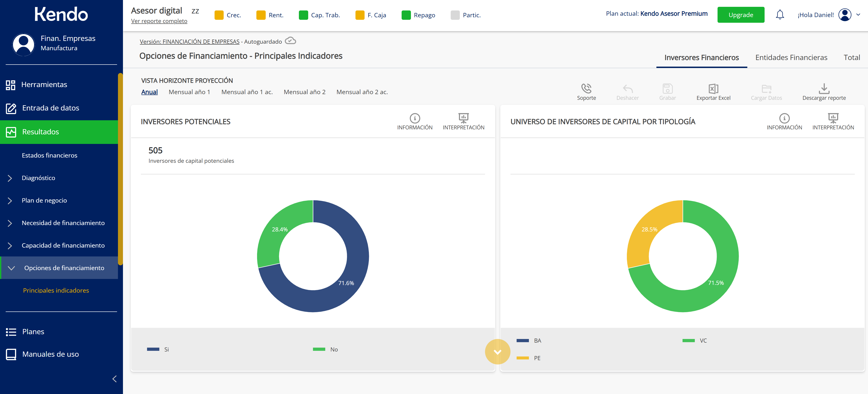Collapse Opciones de financiamiento section
Screen dimensions: 868x394
(59, 268)
